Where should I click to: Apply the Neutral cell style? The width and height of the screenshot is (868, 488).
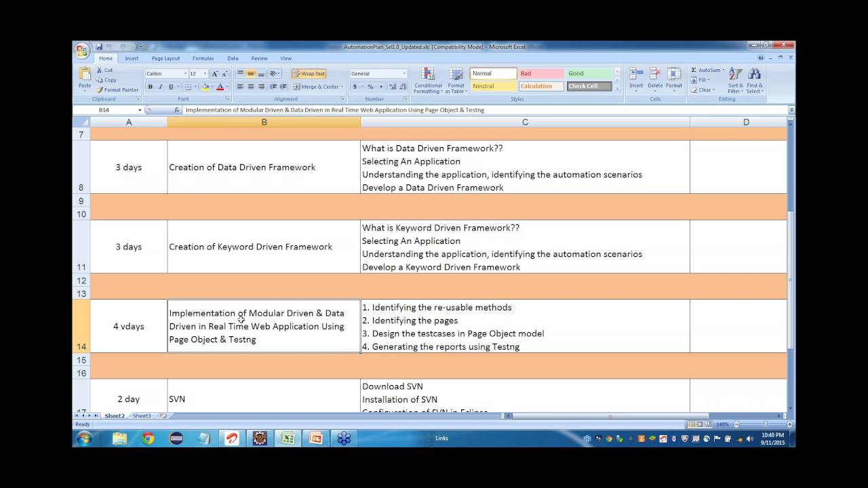pos(493,86)
